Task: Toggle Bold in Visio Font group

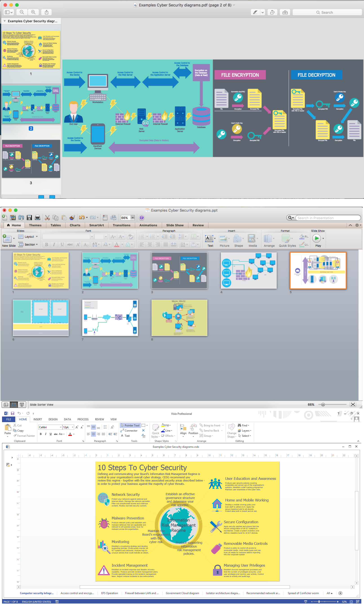Action: 41,434
